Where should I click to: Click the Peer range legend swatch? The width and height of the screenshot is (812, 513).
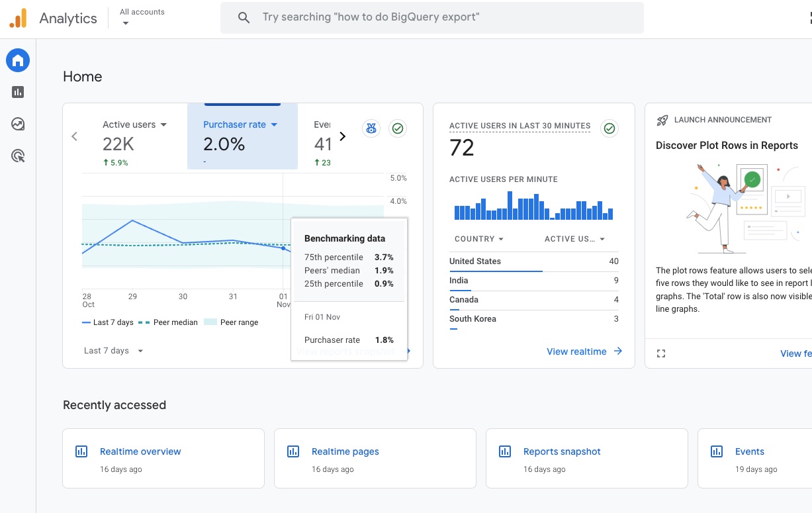pyautogui.click(x=210, y=322)
